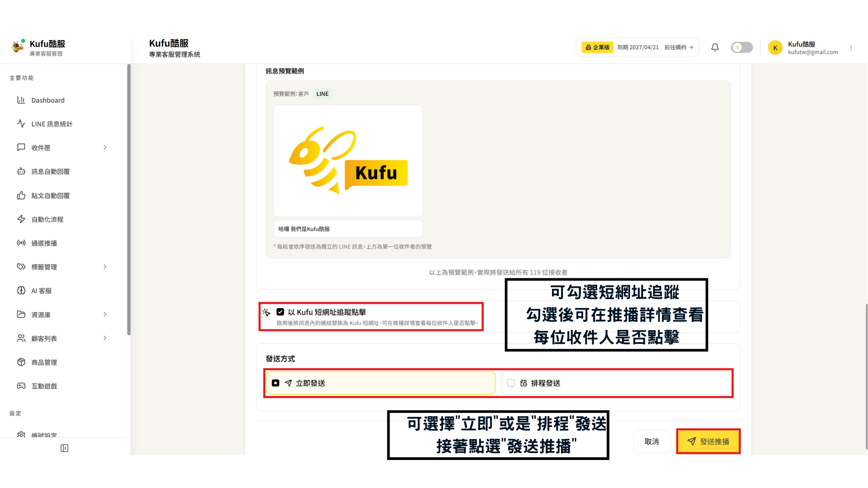This screenshot has height=488, width=868.
Task: Click the 哈囉 我們是Kufu酷服 message bubble
Action: pyautogui.click(x=348, y=229)
